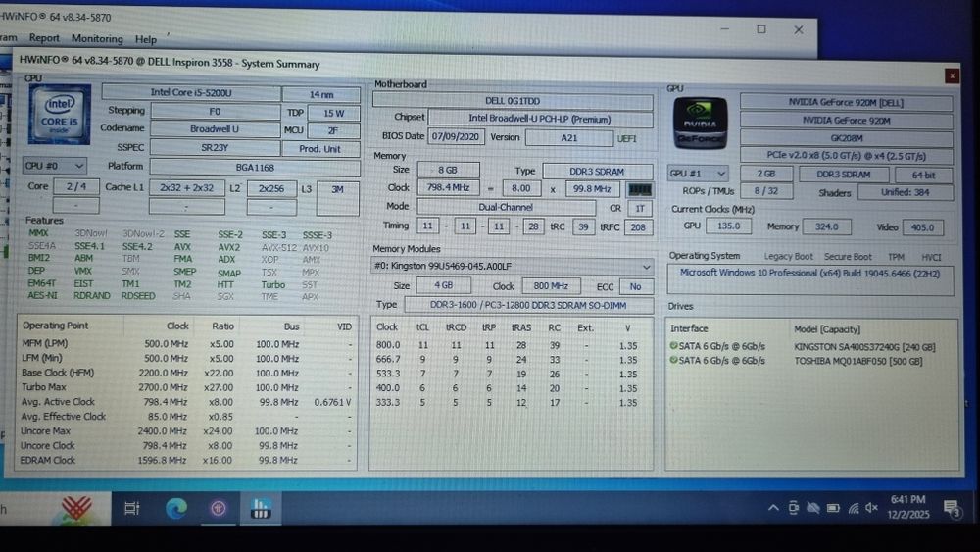
Task: Open the notification center icon
Action: (x=952, y=509)
